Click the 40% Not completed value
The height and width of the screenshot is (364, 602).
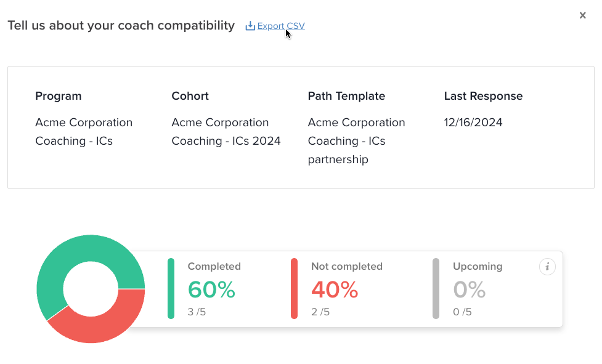(335, 289)
